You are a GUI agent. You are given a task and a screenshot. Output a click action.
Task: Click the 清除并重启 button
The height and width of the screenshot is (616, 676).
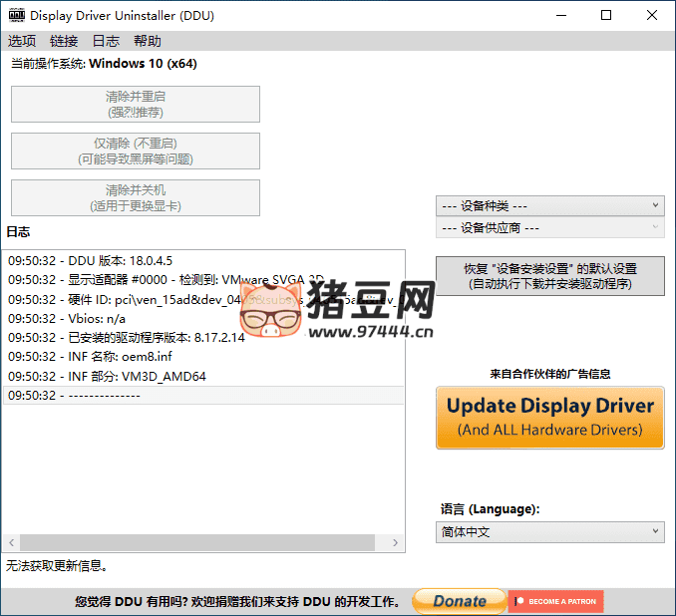click(x=136, y=104)
